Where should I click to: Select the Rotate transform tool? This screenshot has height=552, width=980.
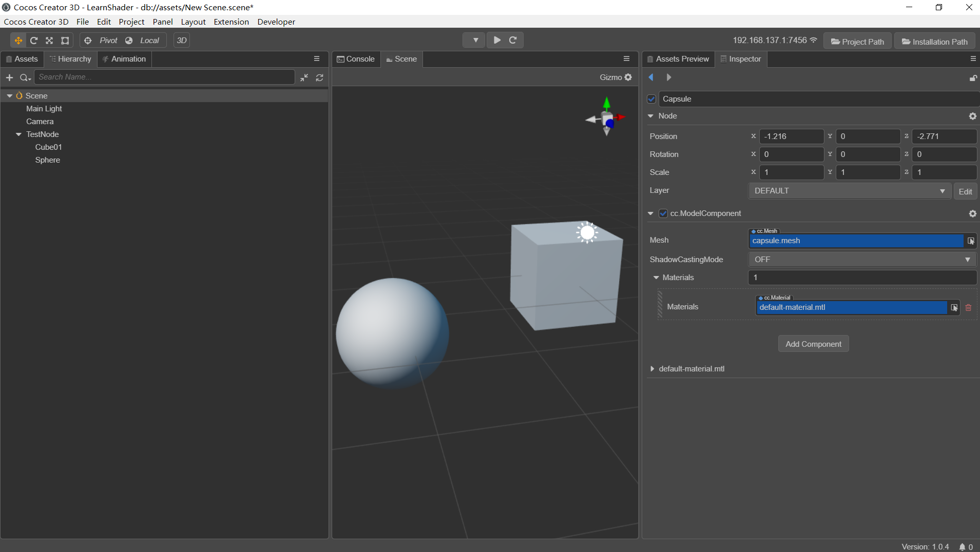pyautogui.click(x=34, y=41)
